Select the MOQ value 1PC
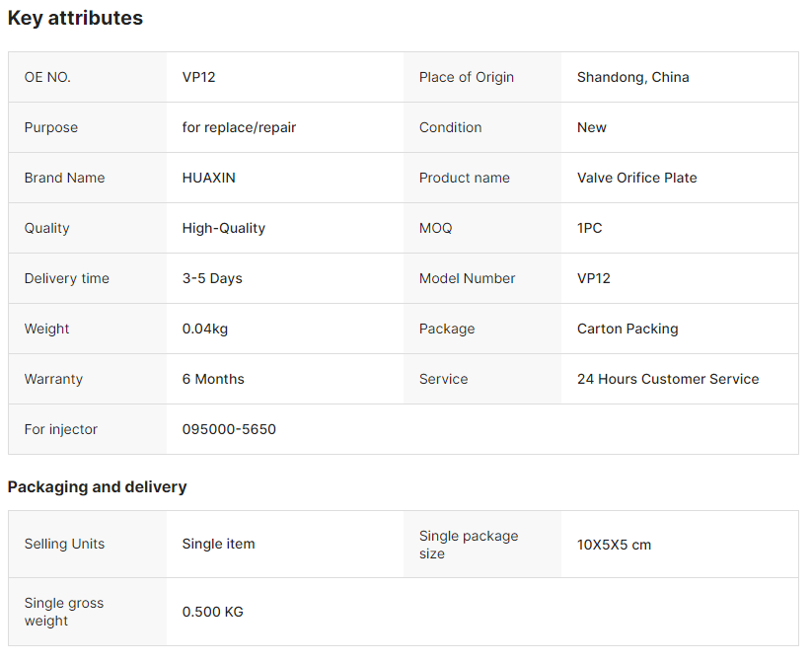Screen dimensions: 812x662 click(x=589, y=228)
